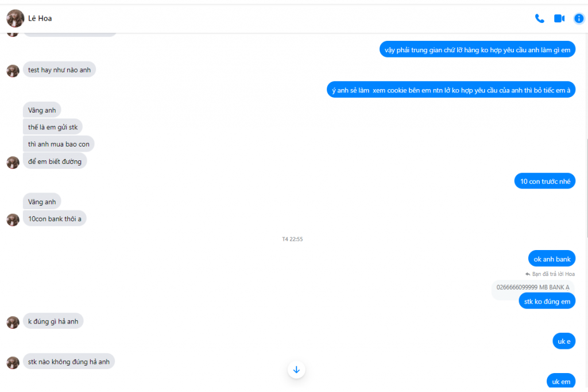The image size is (588, 392).
Task: Start a video call with Lê Hoa
Action: click(x=559, y=18)
